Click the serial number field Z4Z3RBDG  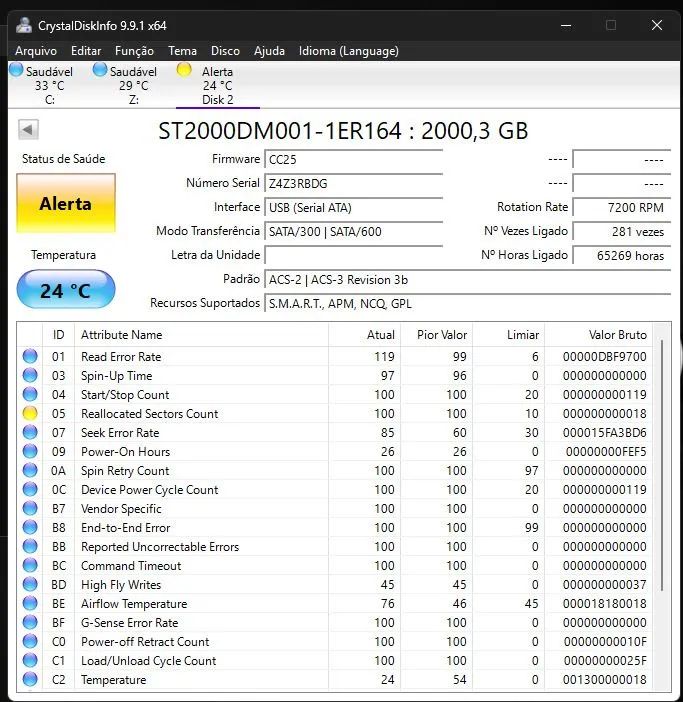click(354, 184)
